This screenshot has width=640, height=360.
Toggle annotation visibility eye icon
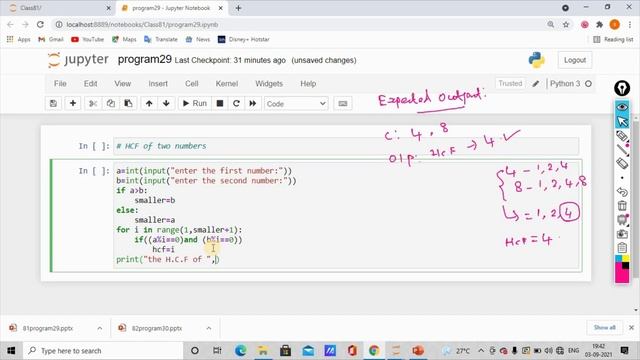pos(622,107)
